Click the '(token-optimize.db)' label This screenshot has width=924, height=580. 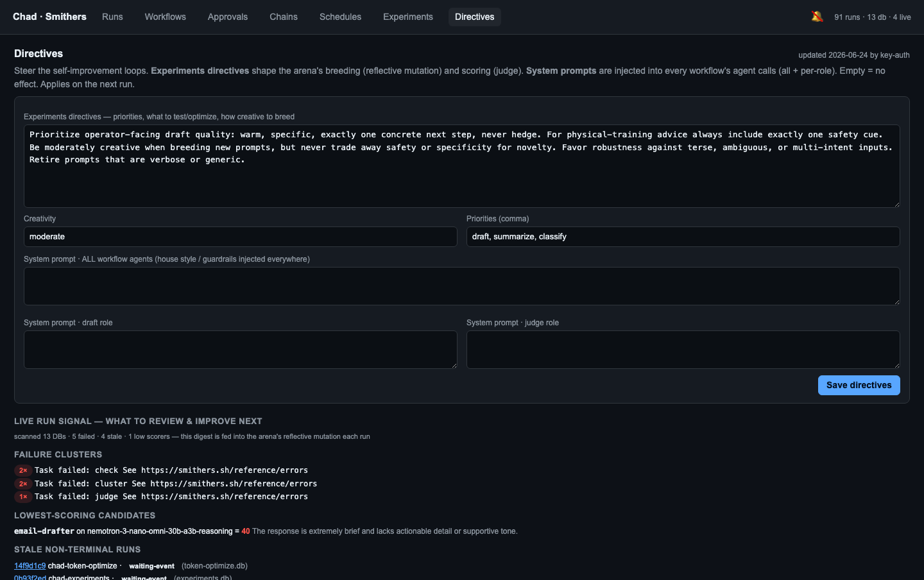(x=214, y=566)
